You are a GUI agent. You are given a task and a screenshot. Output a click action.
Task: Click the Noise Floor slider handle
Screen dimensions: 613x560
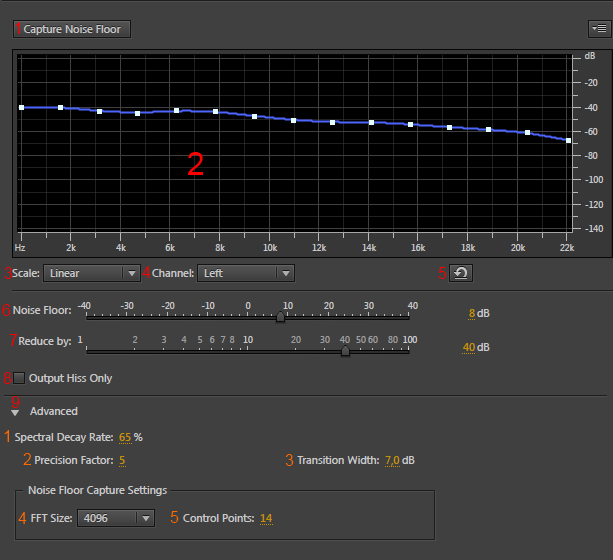coord(280,318)
